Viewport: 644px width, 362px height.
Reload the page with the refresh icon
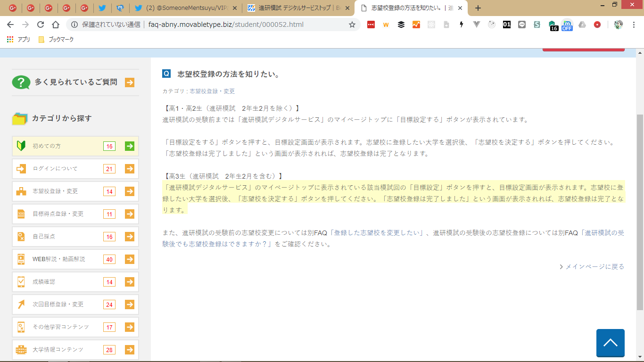41,25
